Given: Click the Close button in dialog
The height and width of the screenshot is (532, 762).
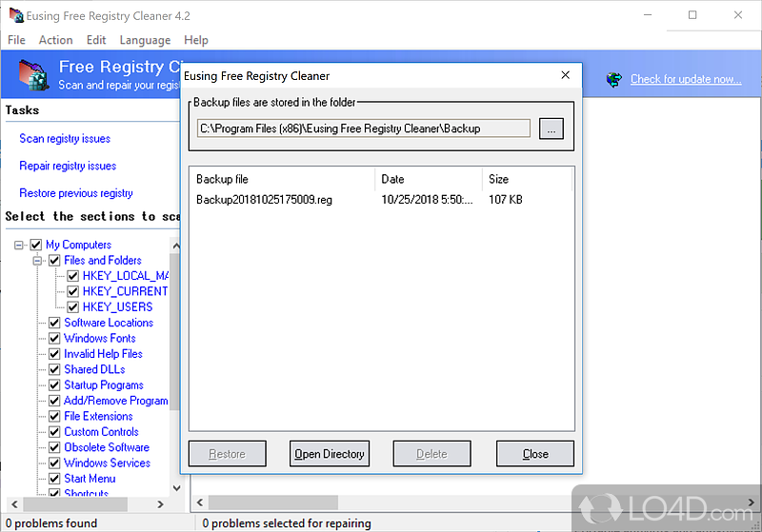Looking at the screenshot, I should click(x=535, y=454).
